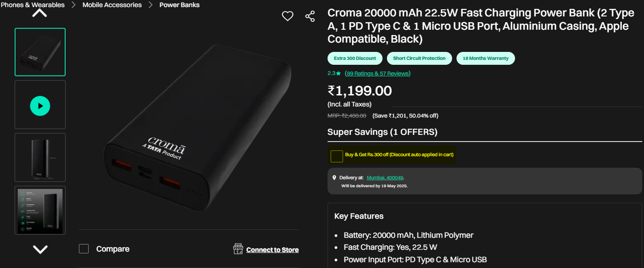
Task: Click the store icon beside Connect to Store
Action: coord(238,249)
